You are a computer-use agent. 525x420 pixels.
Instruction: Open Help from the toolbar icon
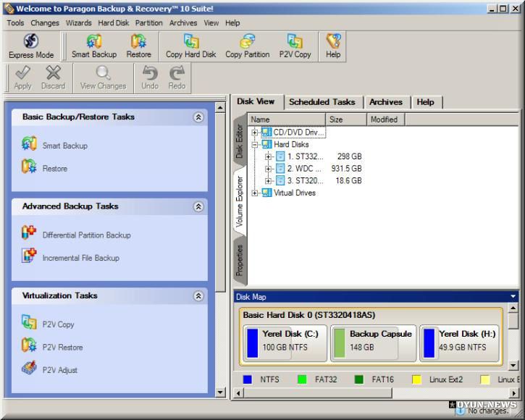[x=333, y=46]
